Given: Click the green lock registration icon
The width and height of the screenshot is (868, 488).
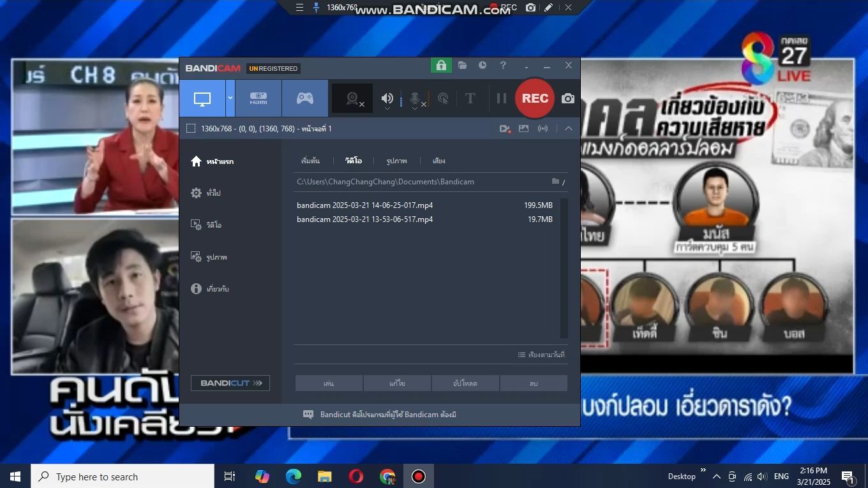Looking at the screenshot, I should [x=441, y=65].
